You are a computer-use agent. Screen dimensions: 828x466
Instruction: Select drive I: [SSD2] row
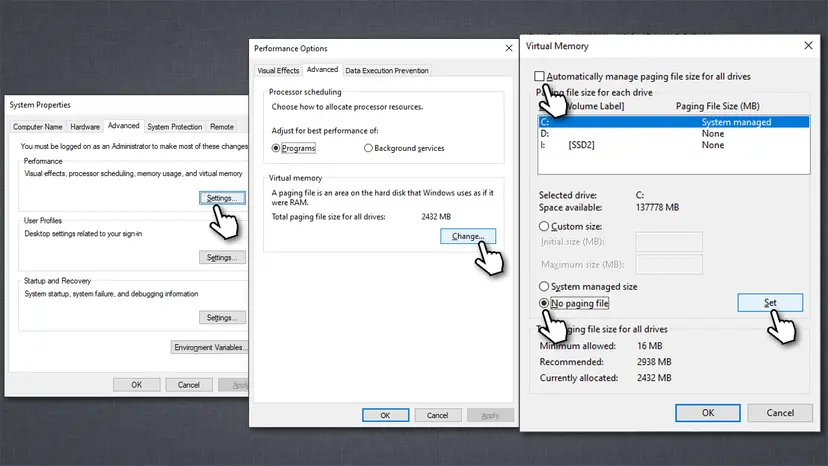point(674,145)
